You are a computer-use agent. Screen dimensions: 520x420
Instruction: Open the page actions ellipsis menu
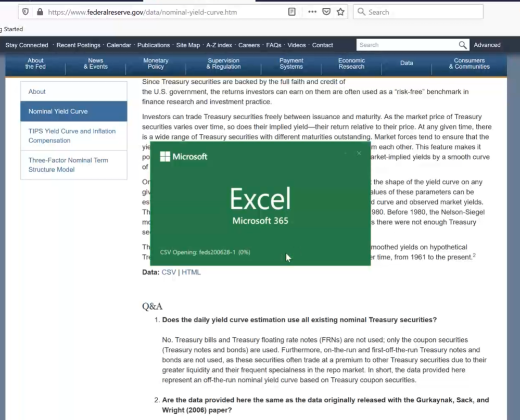(312, 11)
